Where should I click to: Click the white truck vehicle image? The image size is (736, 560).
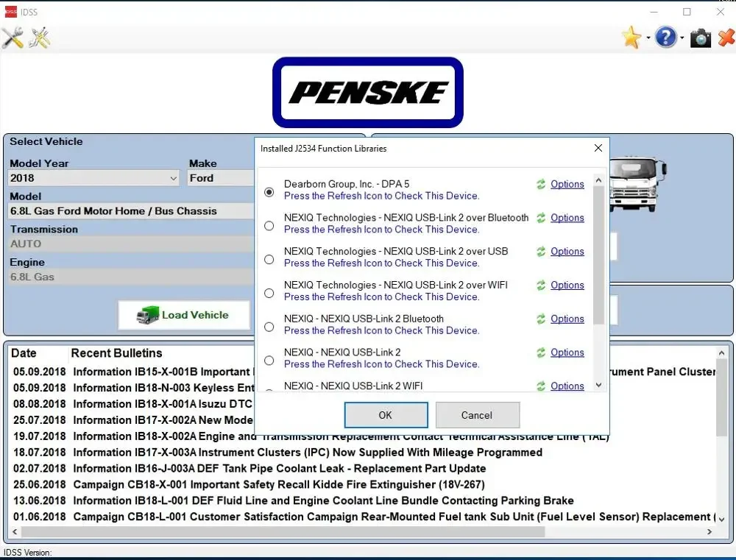tap(637, 185)
